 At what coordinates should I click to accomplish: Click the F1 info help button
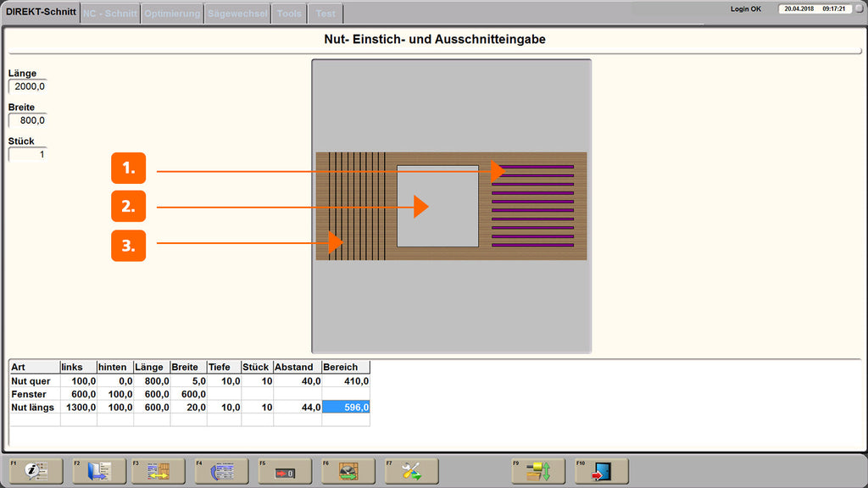(36, 471)
